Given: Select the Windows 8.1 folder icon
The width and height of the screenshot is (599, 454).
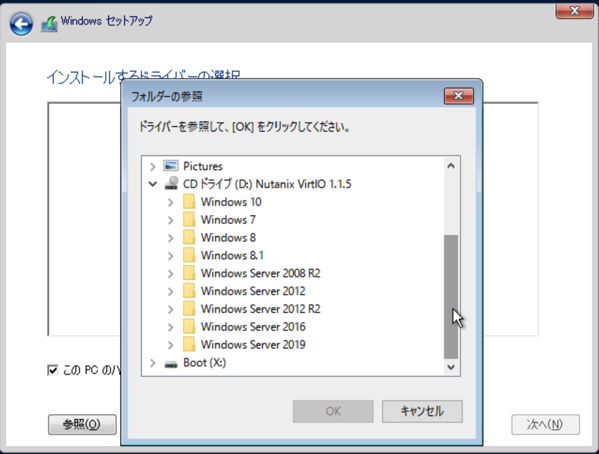Looking at the screenshot, I should [189, 255].
